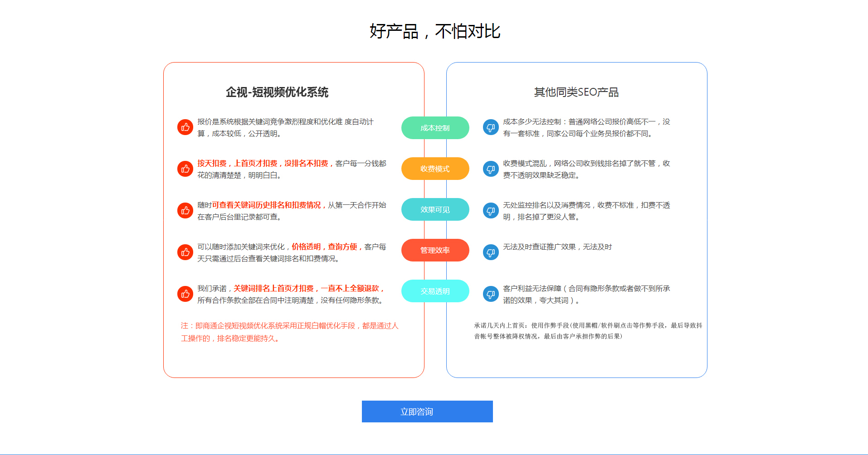Click thumbs-up icon beside 报价是系统根据关键词 text
868x455 pixels.
click(x=185, y=127)
